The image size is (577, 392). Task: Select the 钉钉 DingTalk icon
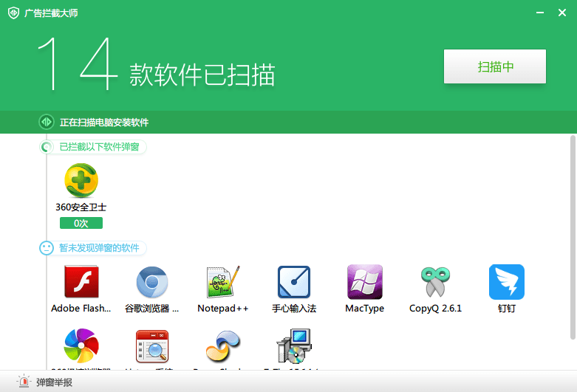(x=507, y=281)
